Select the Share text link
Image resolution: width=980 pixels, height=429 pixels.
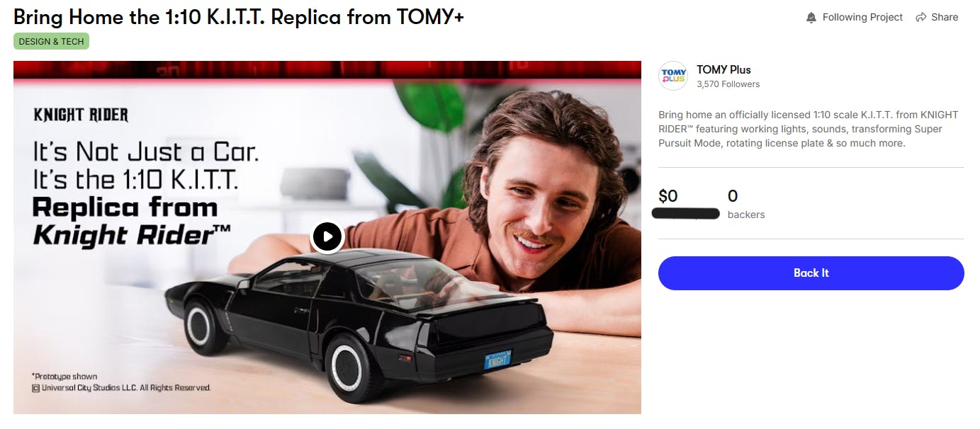tap(945, 18)
